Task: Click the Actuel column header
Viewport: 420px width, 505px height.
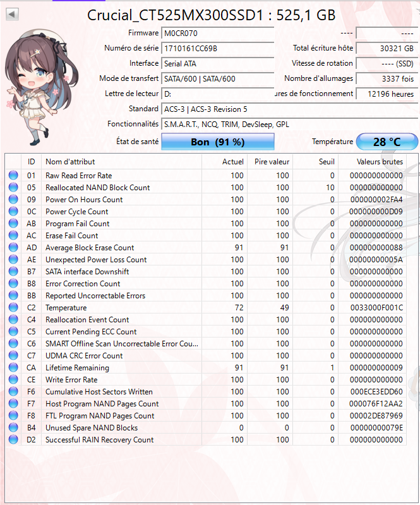Action: [224, 162]
